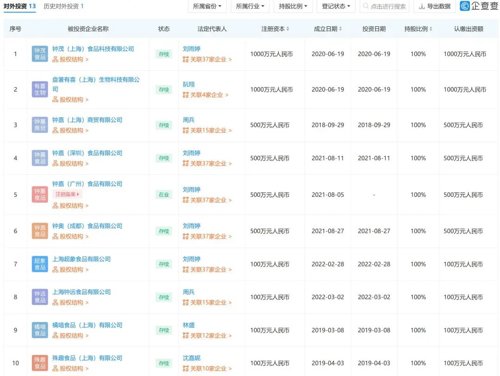Screen dimensions: 500x376
Task: Open the 所属省份 dropdown filter
Action: pyautogui.click(x=207, y=6)
